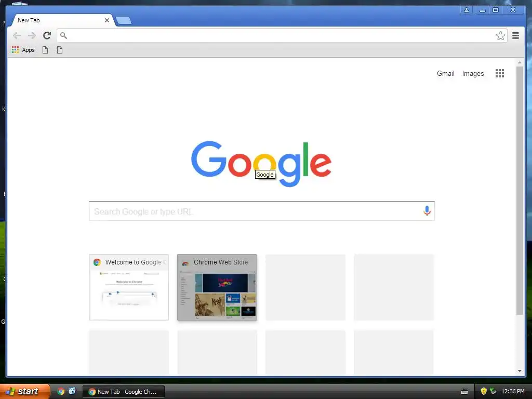
Task: Open the Images link
Action: (x=473, y=73)
